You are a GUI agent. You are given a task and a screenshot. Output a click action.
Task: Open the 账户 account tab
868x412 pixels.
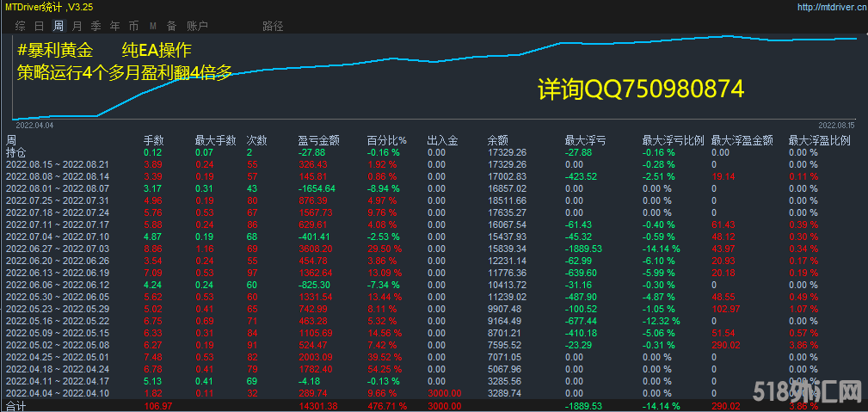point(197,26)
